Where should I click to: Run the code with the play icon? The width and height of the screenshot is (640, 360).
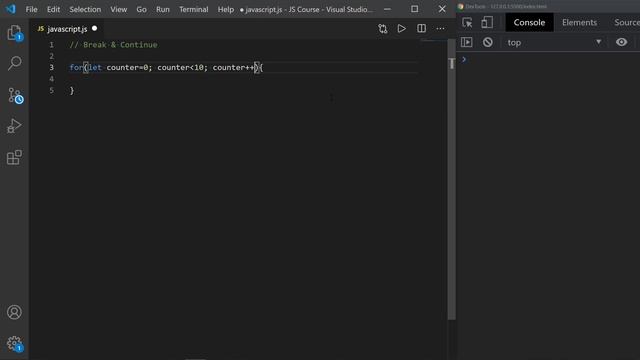coord(402,29)
